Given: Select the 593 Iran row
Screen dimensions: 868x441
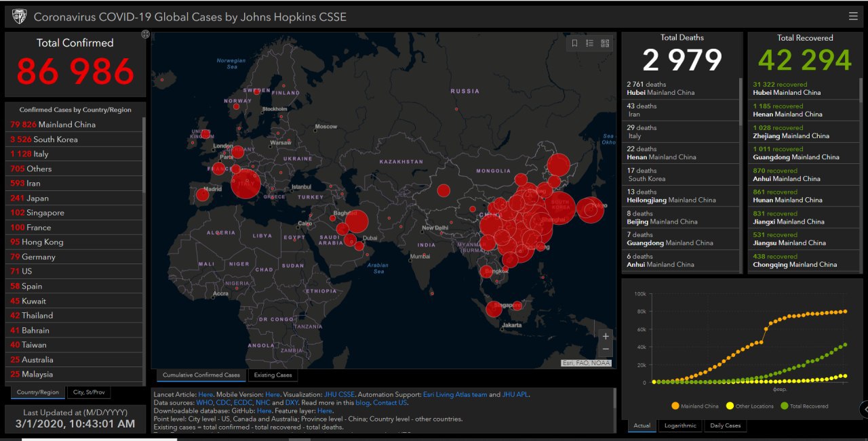Looking at the screenshot, I should (x=75, y=183).
